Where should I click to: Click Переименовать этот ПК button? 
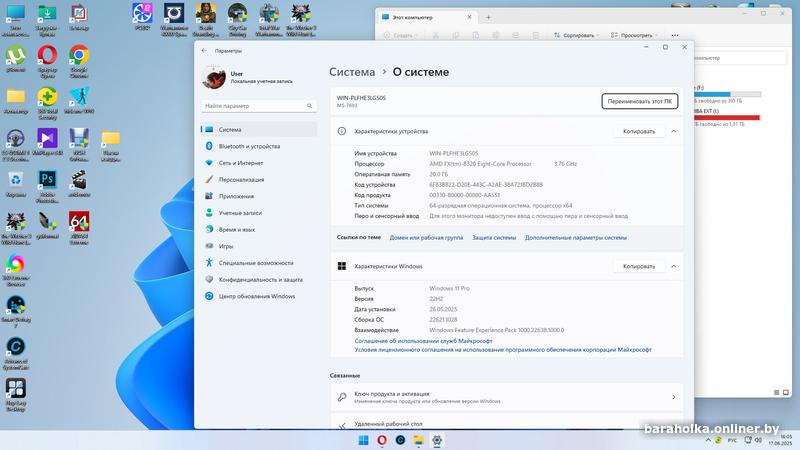(640, 101)
